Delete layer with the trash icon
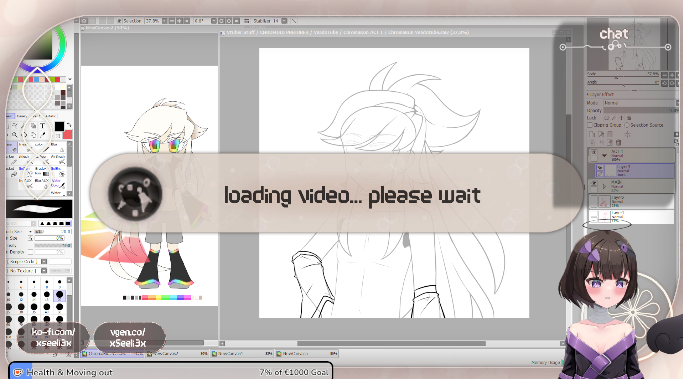The height and width of the screenshot is (379, 683). click(618, 142)
